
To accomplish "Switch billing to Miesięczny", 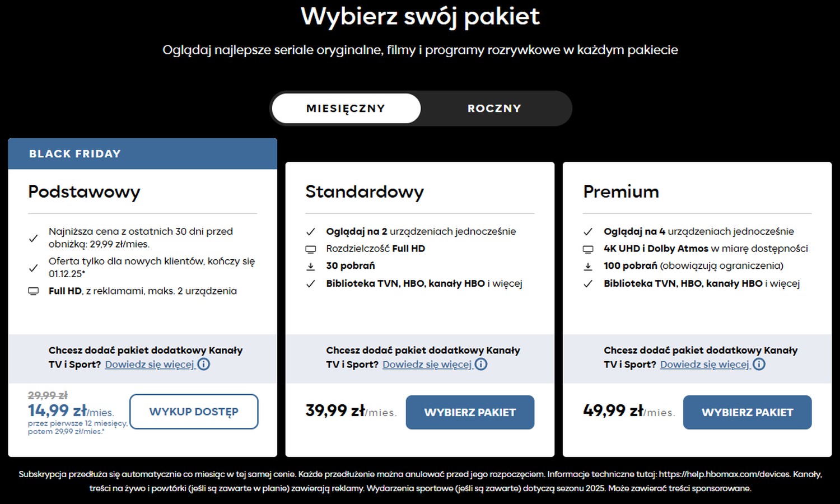I will pyautogui.click(x=346, y=108).
